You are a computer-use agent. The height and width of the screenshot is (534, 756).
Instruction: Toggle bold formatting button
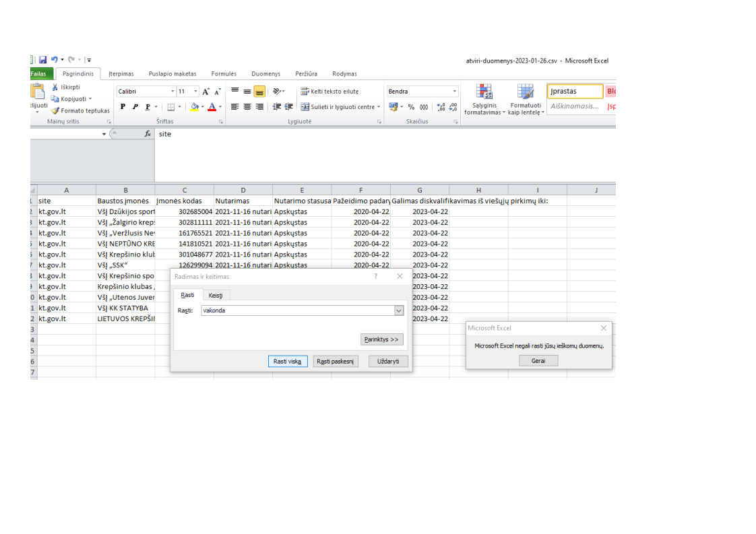[x=123, y=107]
